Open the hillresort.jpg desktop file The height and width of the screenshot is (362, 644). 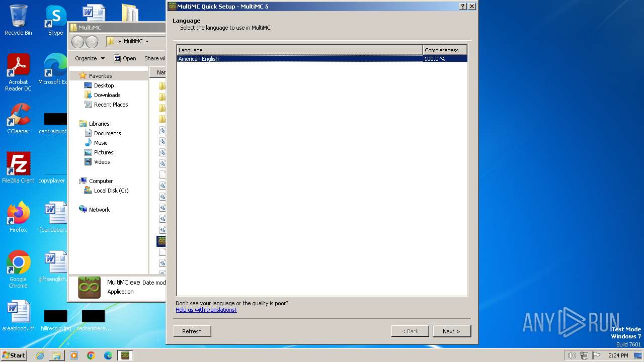coord(55,321)
